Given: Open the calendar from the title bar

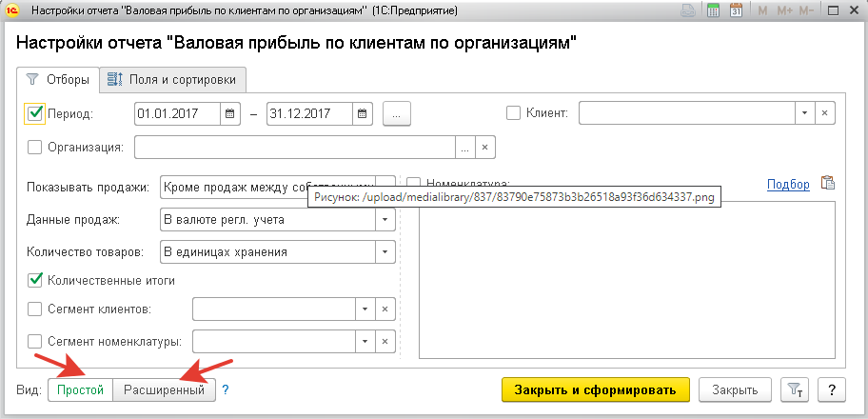Looking at the screenshot, I should (736, 10).
